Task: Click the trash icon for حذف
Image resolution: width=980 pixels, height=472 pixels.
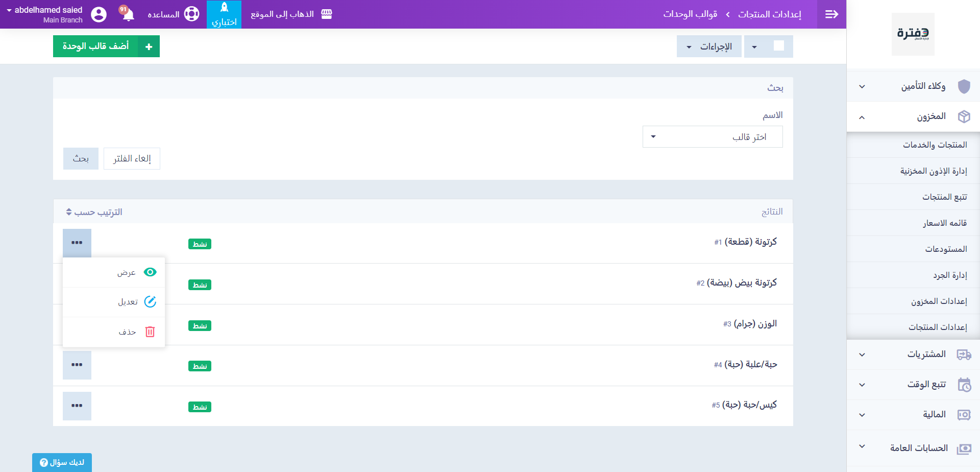Action: point(150,332)
